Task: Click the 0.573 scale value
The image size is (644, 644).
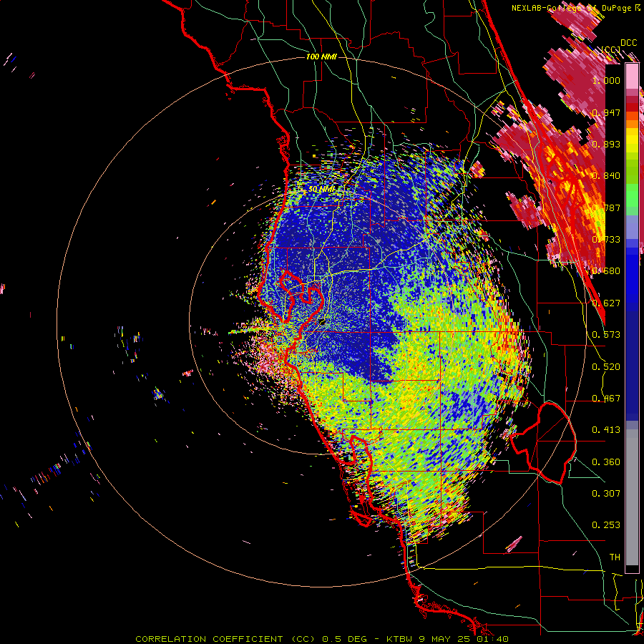Action: point(606,334)
